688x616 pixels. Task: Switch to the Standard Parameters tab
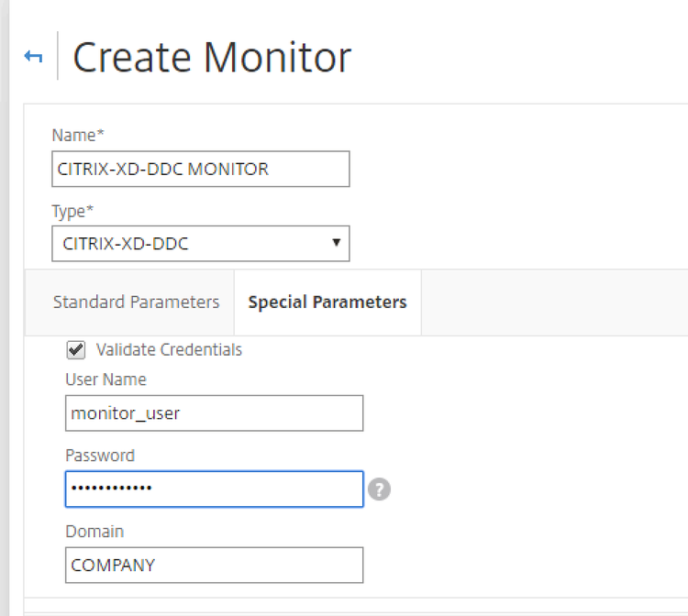136,302
